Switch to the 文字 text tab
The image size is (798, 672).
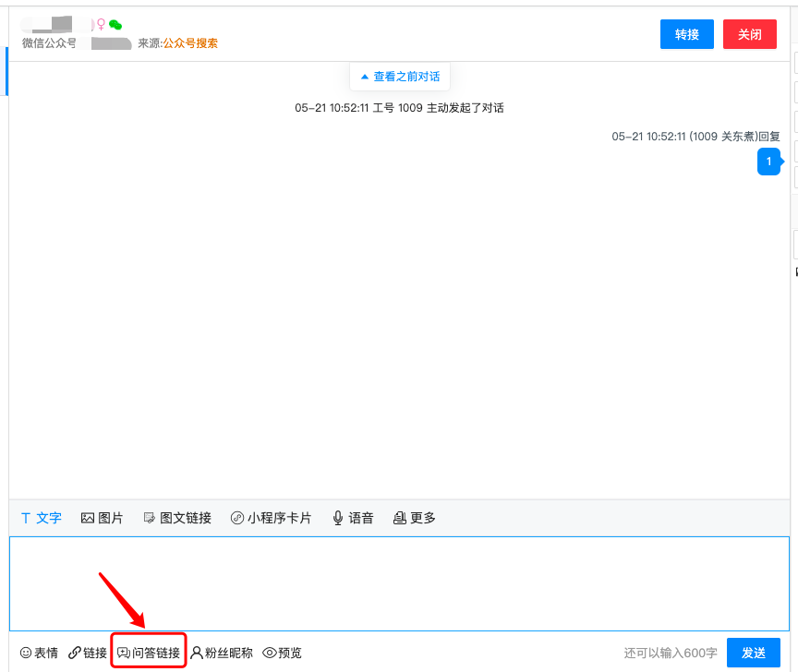click(41, 518)
